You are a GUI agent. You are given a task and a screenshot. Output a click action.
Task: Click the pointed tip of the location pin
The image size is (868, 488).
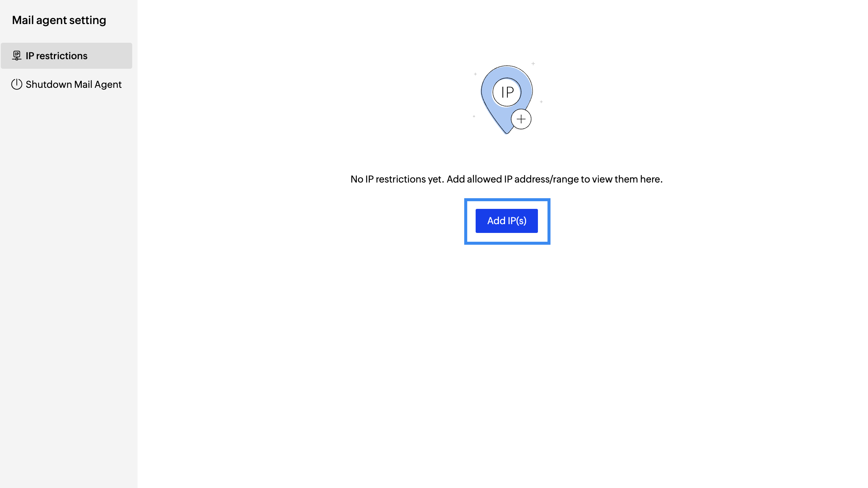[507, 132]
